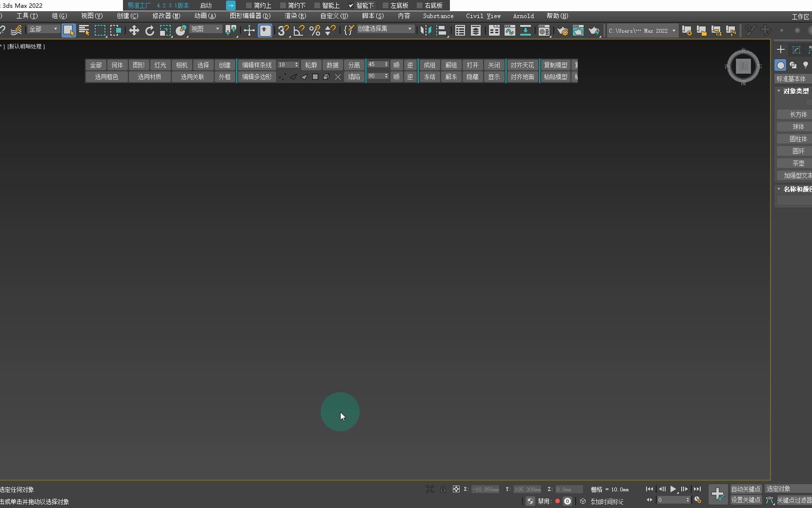Click the 冻结 freeze button
This screenshot has width=812, height=508.
coord(429,77)
